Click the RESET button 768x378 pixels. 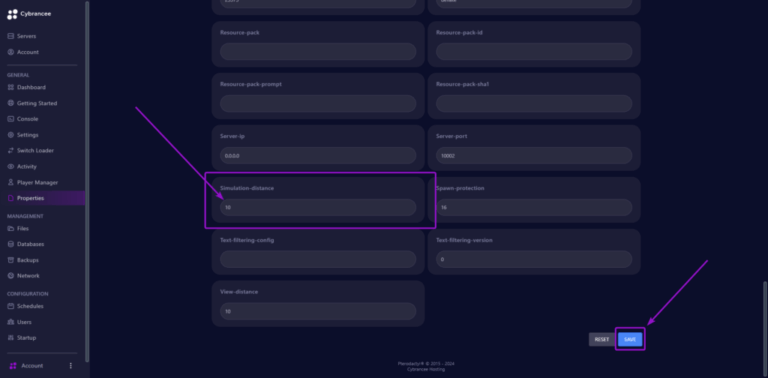point(601,339)
